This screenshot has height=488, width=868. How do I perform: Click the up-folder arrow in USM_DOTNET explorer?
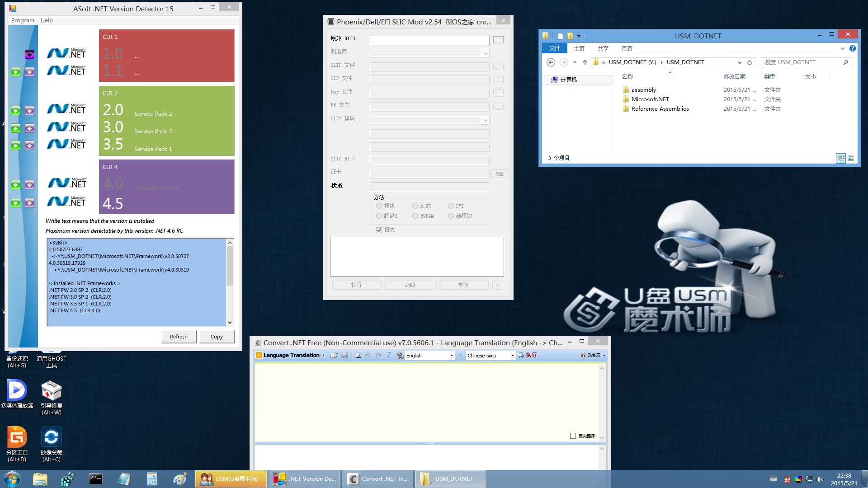585,62
